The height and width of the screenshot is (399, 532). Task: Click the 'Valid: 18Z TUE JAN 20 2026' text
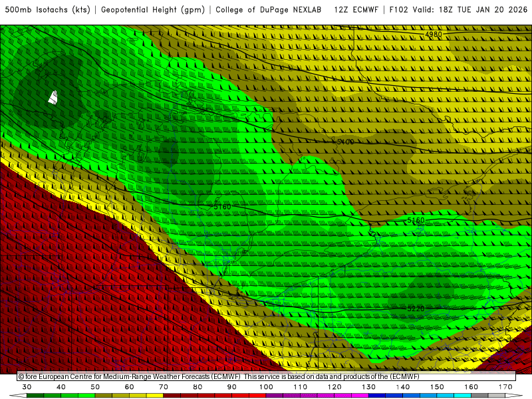pyautogui.click(x=470, y=10)
